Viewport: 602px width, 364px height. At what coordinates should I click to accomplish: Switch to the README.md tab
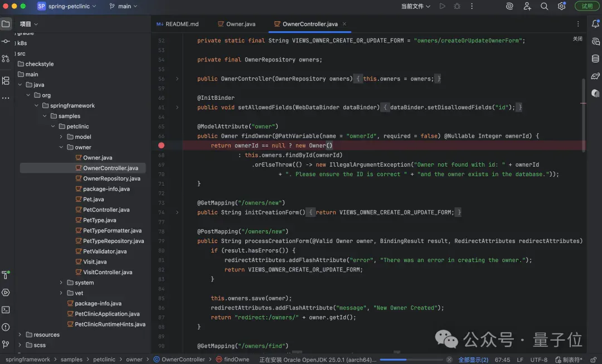pos(177,24)
